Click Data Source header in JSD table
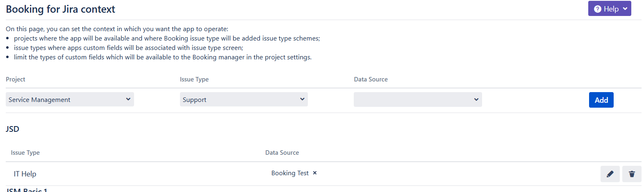Screen dimensions: 644x192 click(x=282, y=153)
